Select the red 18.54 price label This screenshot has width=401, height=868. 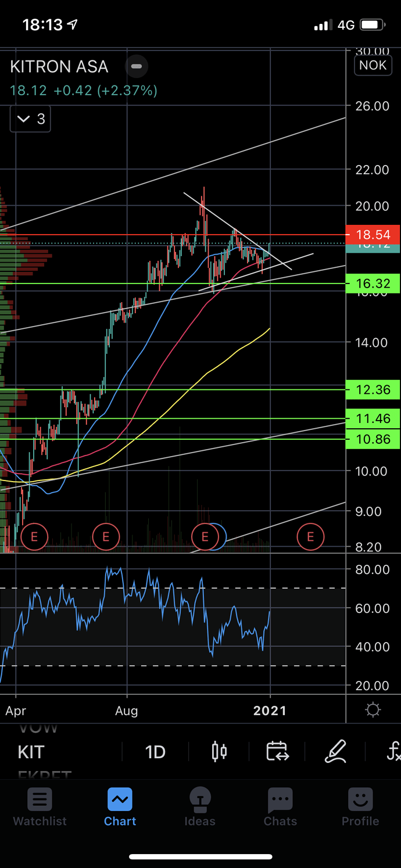tap(373, 235)
